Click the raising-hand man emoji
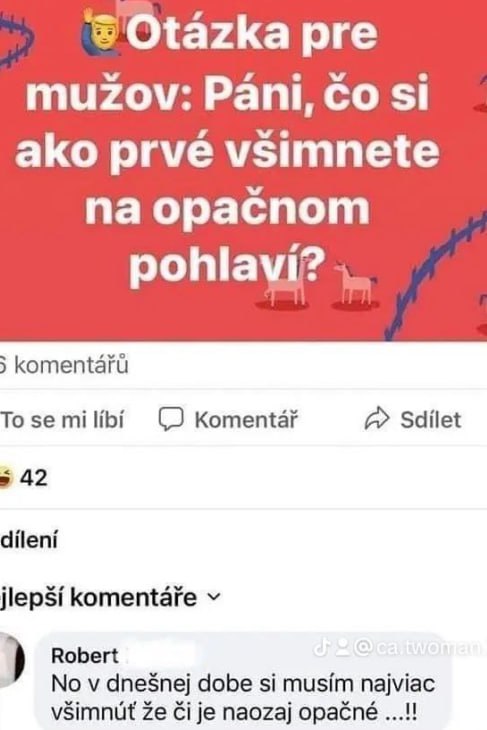This screenshot has height=730, width=487. pyautogui.click(x=101, y=33)
